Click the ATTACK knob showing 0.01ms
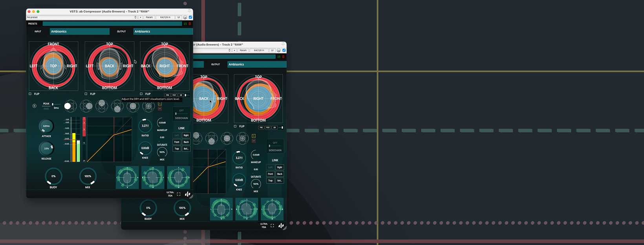 click(46, 126)
